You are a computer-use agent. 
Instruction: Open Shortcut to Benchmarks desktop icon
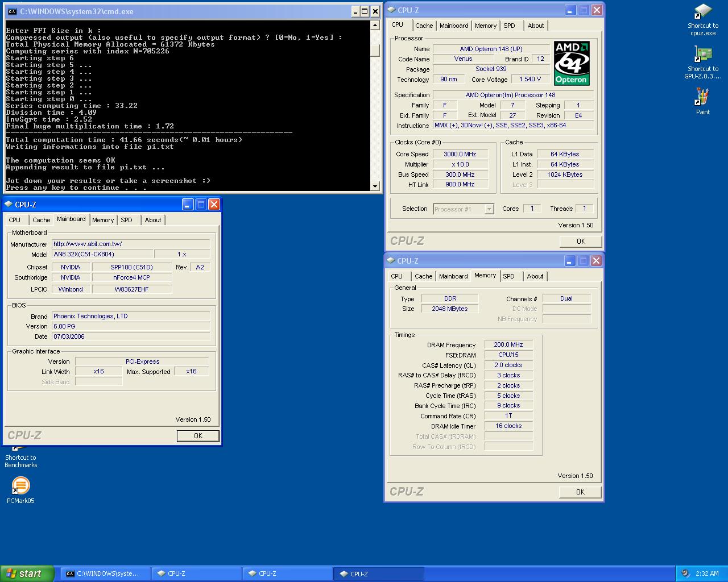coord(20,457)
